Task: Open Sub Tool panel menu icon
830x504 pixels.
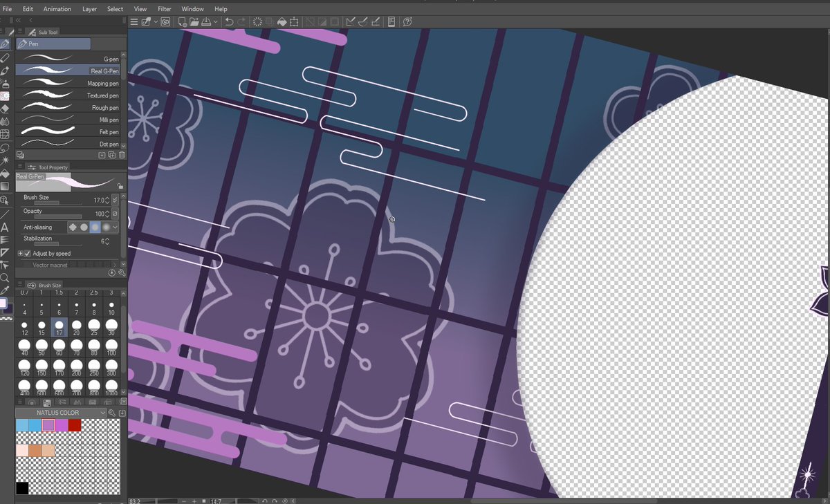Action: pos(20,32)
